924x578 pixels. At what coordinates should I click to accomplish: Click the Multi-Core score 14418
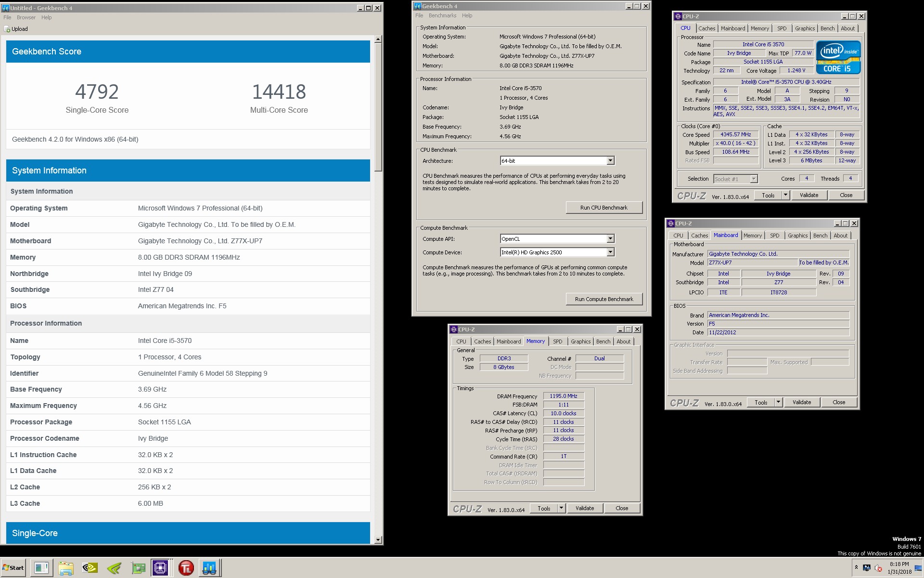(279, 92)
